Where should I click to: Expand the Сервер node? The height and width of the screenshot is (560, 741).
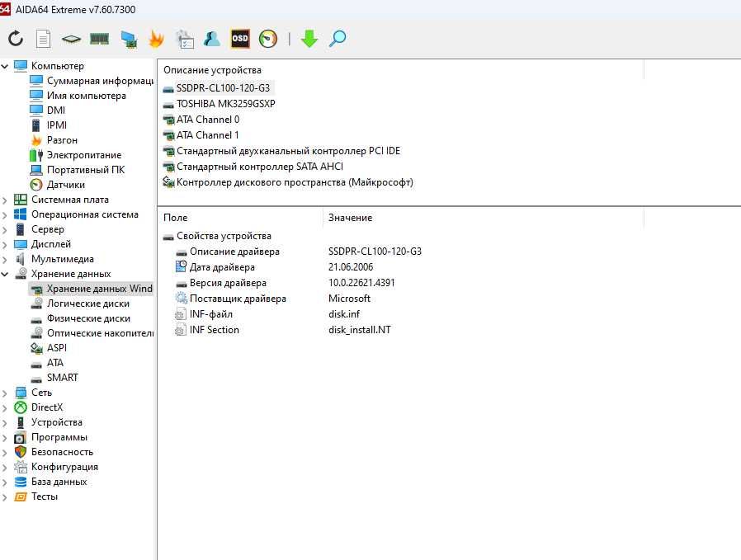point(5,229)
